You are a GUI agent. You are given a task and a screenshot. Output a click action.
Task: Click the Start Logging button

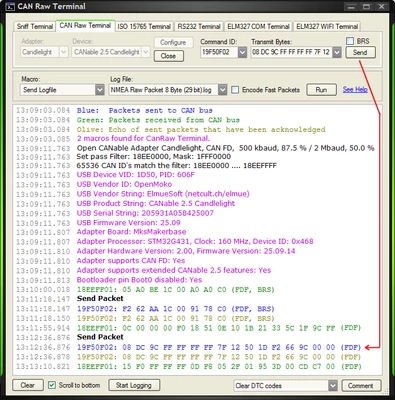[x=134, y=385]
